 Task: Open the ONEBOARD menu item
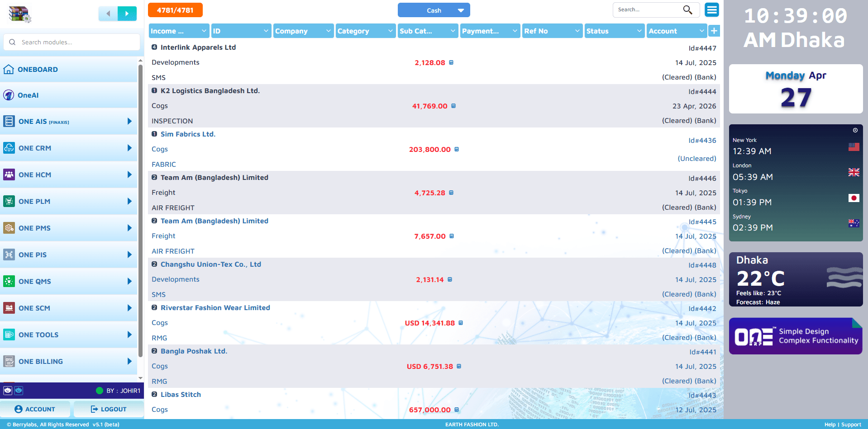pos(68,69)
